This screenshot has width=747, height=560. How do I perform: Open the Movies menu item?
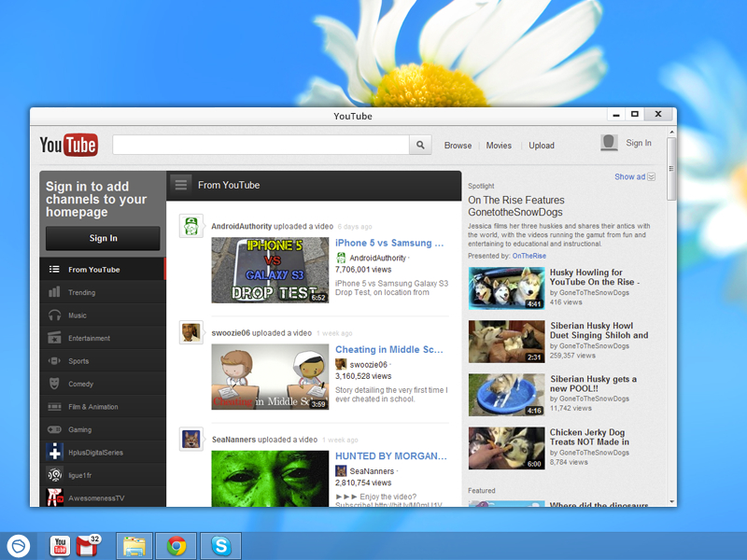(x=499, y=146)
